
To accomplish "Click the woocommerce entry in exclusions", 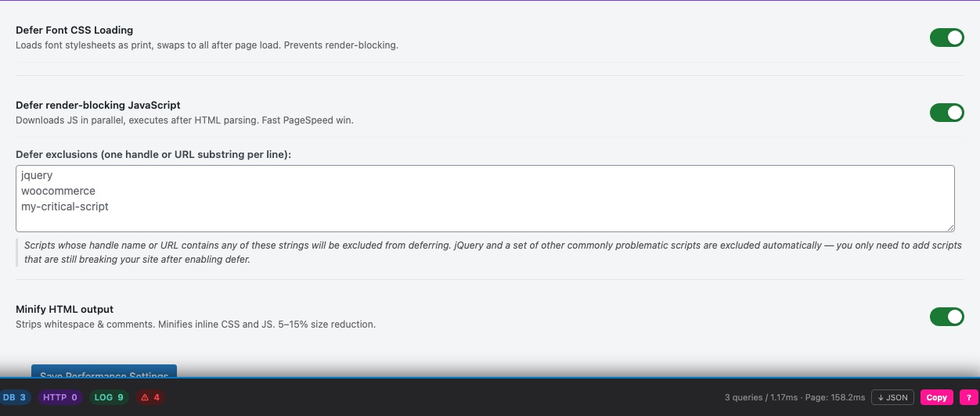I will 58,191.
